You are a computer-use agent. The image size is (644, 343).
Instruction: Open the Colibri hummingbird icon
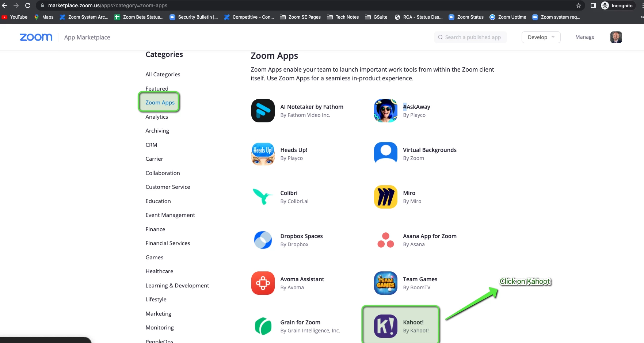coord(263,197)
